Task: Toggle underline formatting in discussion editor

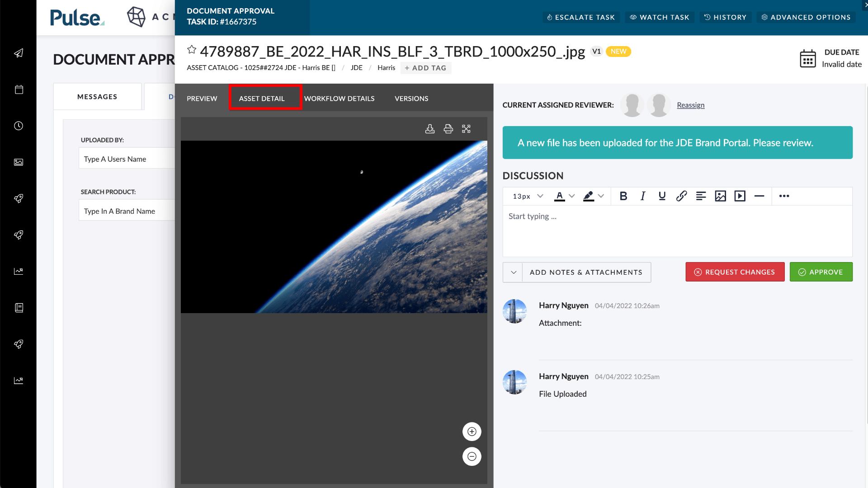Action: (x=662, y=196)
